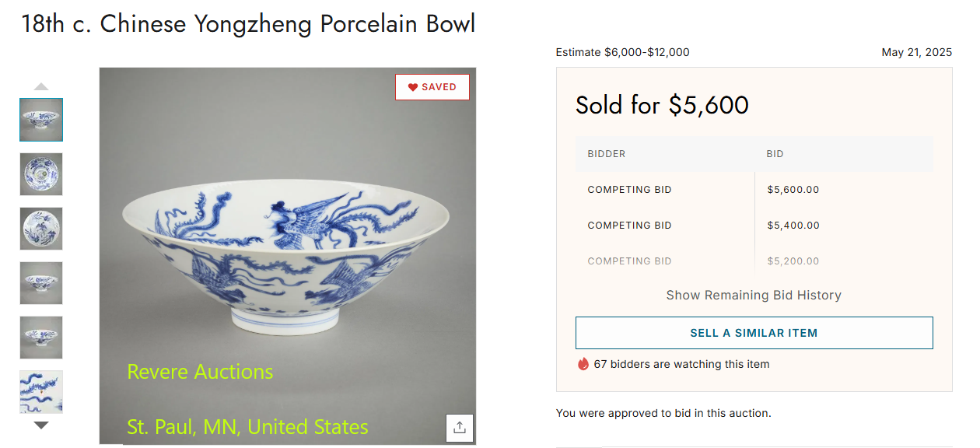Open the sixth close-up detail thumbnail

41,391
